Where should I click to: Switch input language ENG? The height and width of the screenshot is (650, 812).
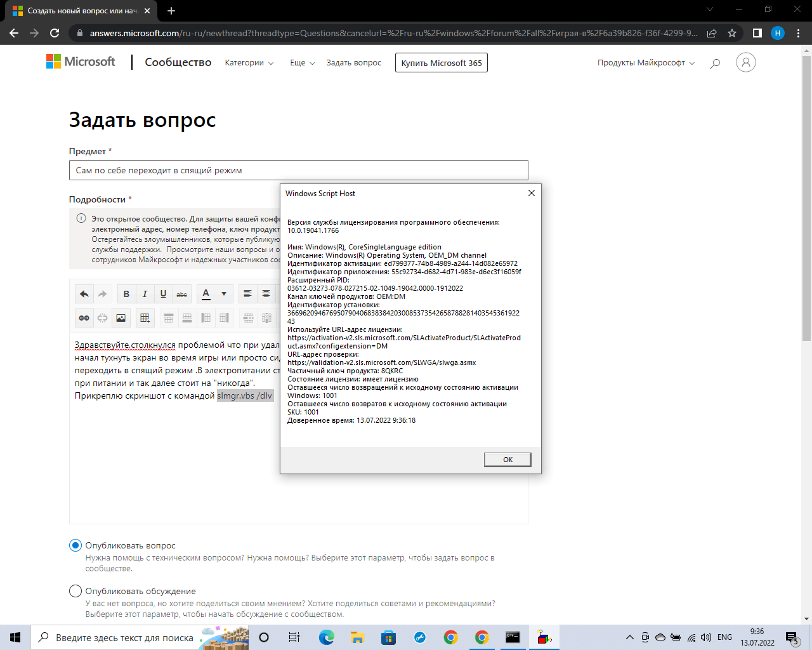click(724, 637)
